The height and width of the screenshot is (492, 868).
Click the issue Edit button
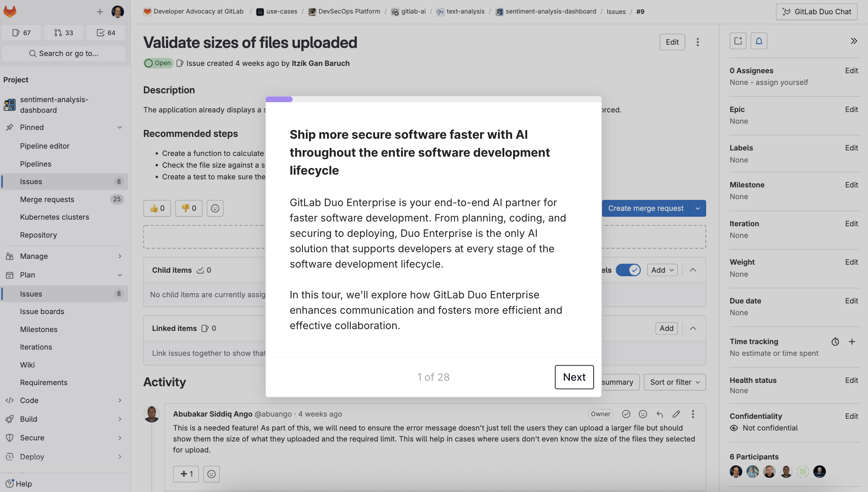pyautogui.click(x=672, y=42)
